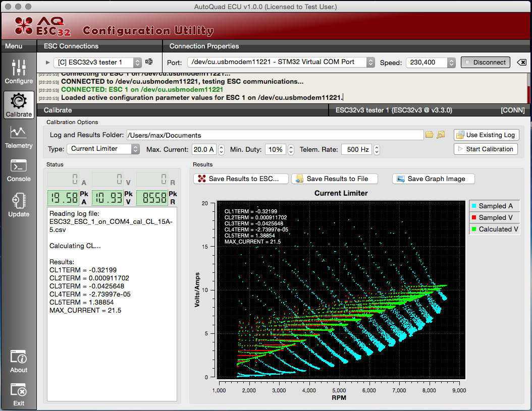The image size is (532, 411).
Task: Click the Telem. Rate value field
Action: click(x=357, y=149)
